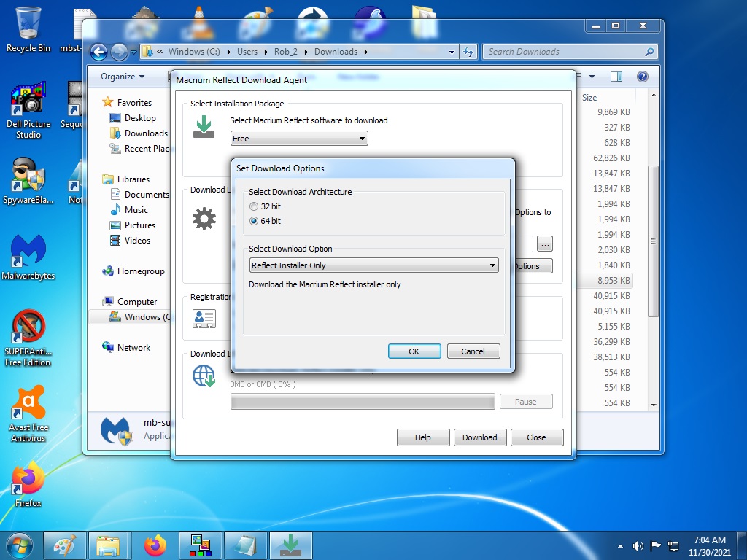The height and width of the screenshot is (560, 747).
Task: Click the download progress bar
Action: (x=363, y=402)
